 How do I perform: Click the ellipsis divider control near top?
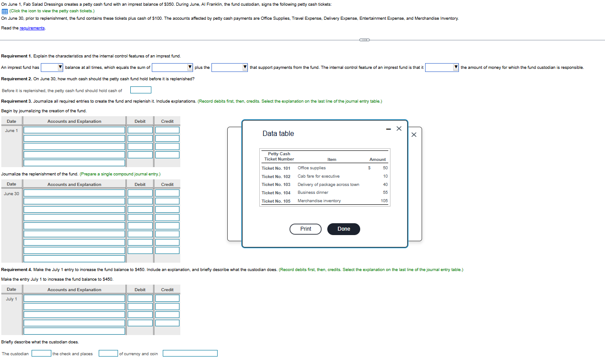[x=364, y=39]
